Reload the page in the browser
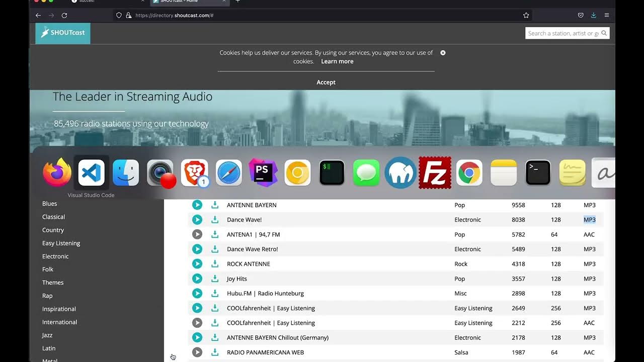The width and height of the screenshot is (644, 362). pos(64,16)
